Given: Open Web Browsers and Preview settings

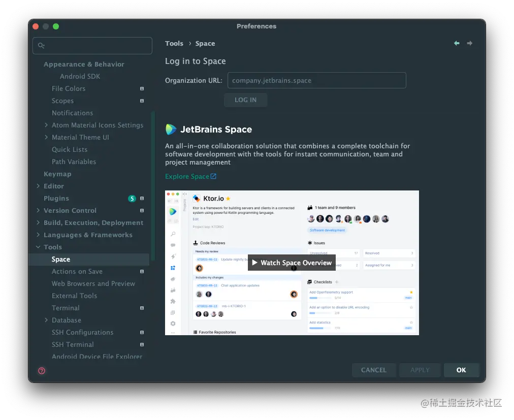Looking at the screenshot, I should pos(93,283).
